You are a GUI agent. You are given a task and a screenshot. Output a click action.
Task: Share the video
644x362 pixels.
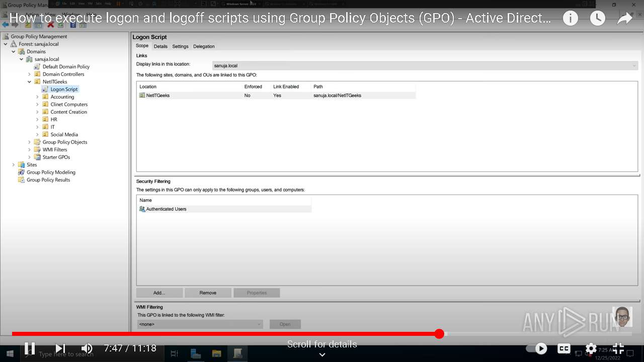[625, 19]
